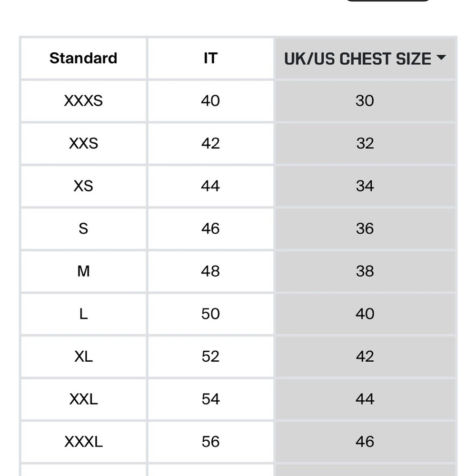This screenshot has height=476, width=476.
Task: Click IT size 56 cell
Action: point(211,442)
